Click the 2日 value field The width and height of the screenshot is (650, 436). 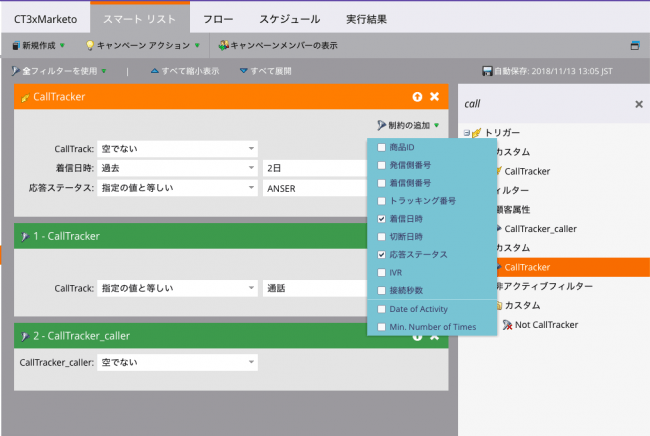coord(315,168)
